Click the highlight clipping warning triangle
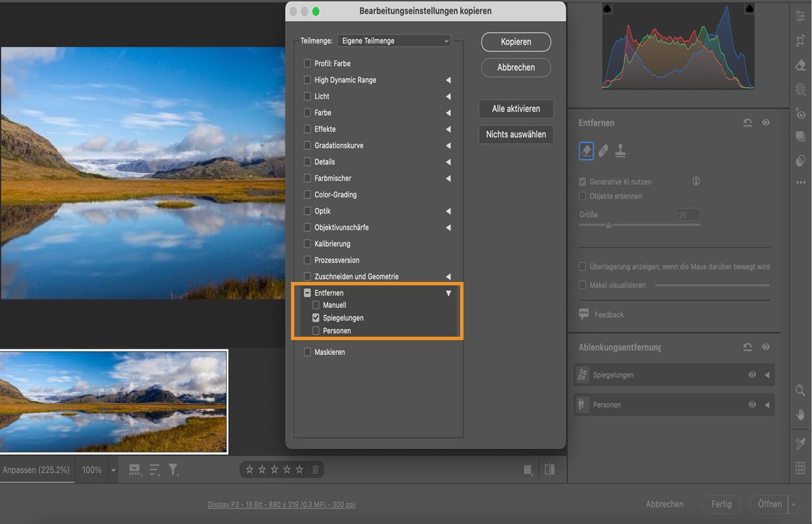 click(749, 8)
